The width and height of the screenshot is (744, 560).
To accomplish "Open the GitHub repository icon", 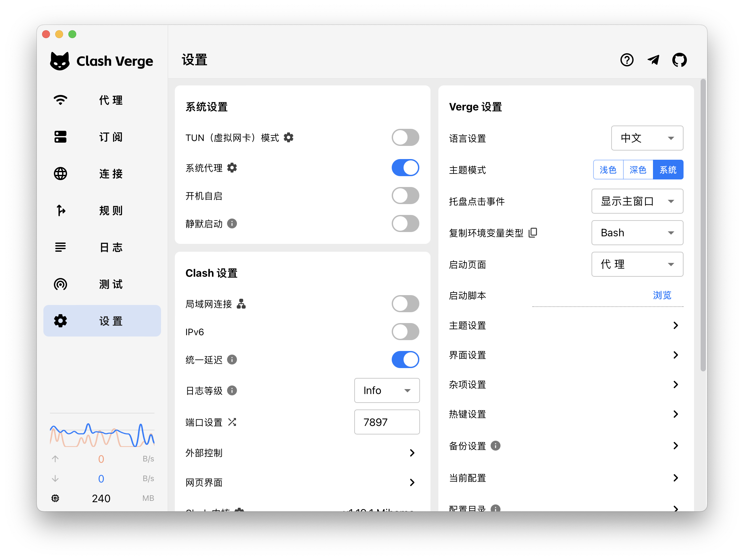I will (679, 60).
